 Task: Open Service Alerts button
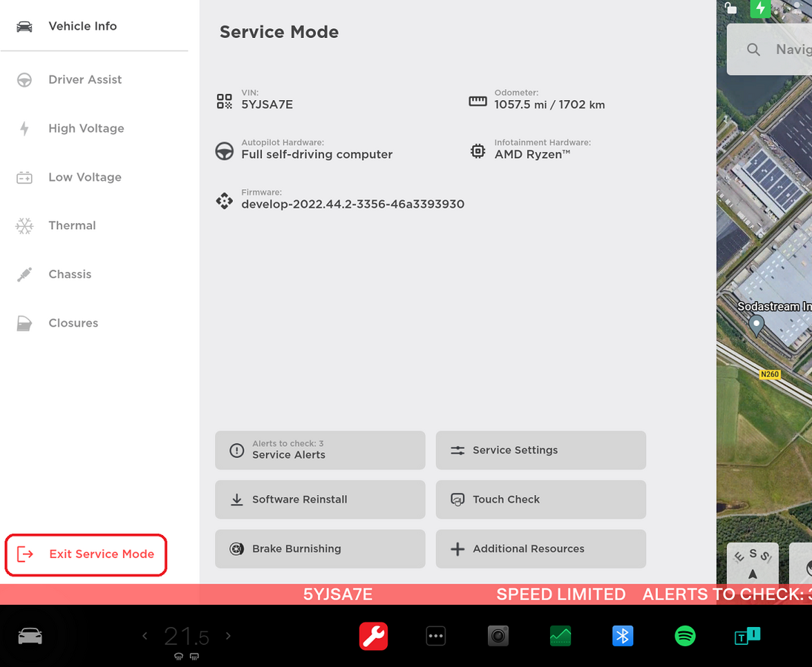point(320,450)
